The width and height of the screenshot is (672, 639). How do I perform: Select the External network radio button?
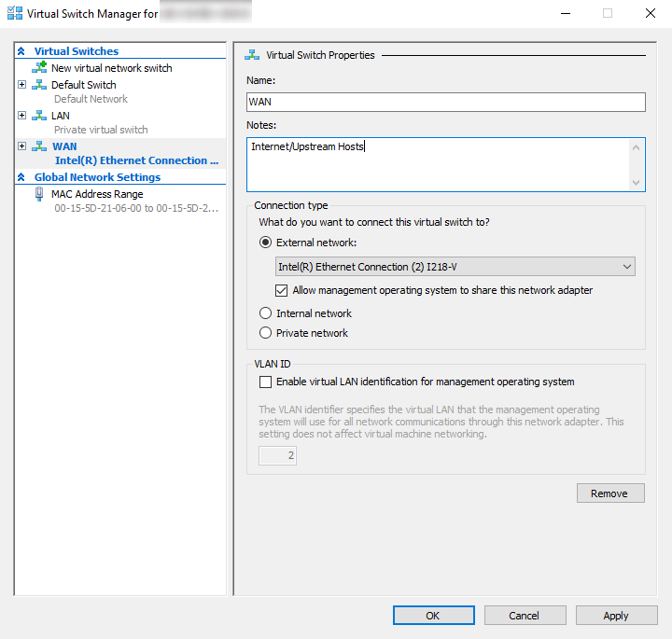tap(266, 243)
